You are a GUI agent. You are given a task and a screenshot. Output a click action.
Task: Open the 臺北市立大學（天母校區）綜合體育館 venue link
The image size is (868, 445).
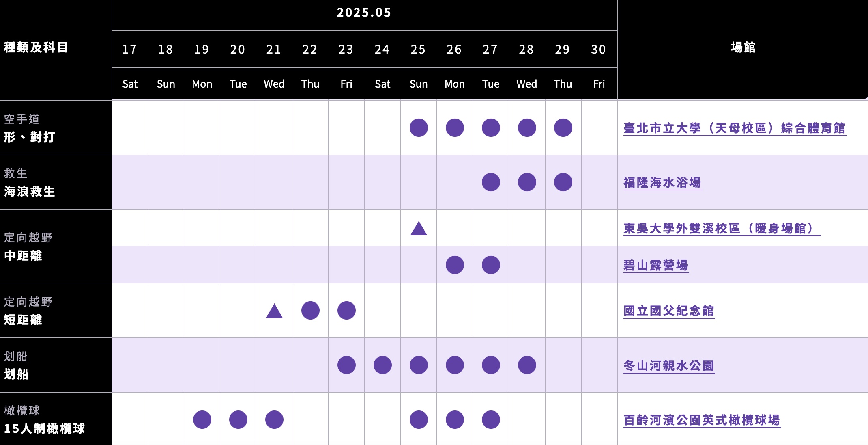pyautogui.click(x=735, y=128)
